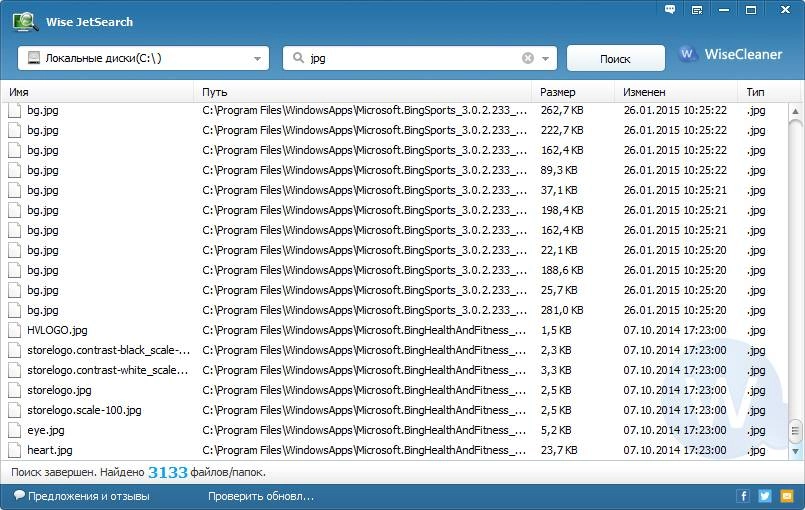The height and width of the screenshot is (510, 805).
Task: Expand the Локальные диски(C:\) drive dropdown
Action: click(x=257, y=59)
